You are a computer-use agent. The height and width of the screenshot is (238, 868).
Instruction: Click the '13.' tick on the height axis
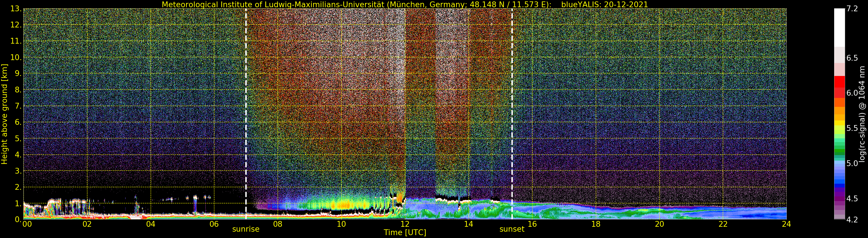16,9
